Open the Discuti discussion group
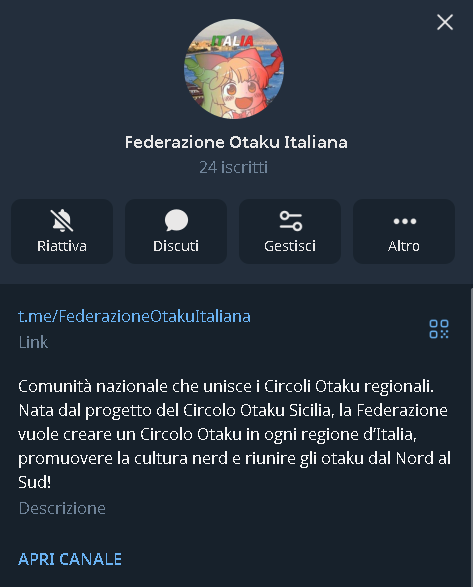The width and height of the screenshot is (473, 587). (176, 231)
